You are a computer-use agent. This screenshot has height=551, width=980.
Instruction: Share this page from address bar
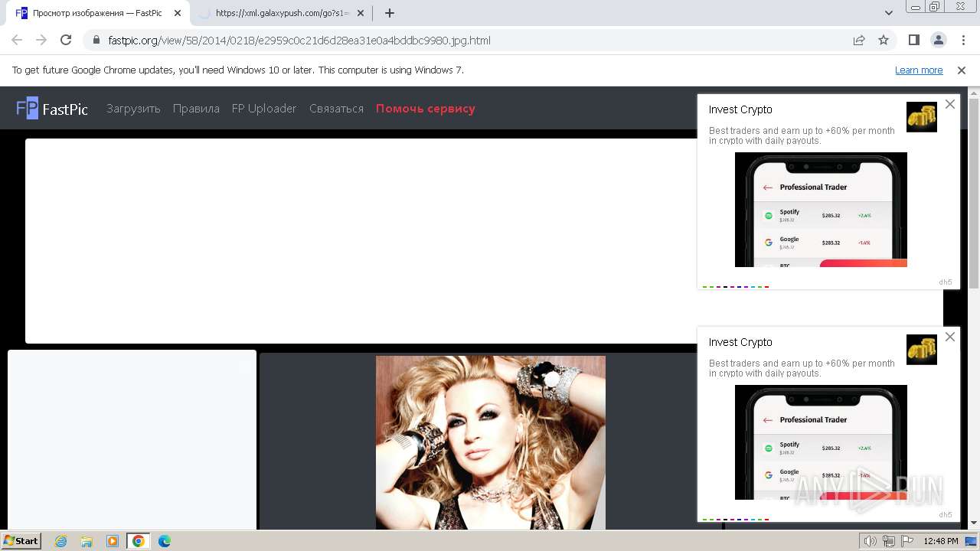tap(859, 41)
